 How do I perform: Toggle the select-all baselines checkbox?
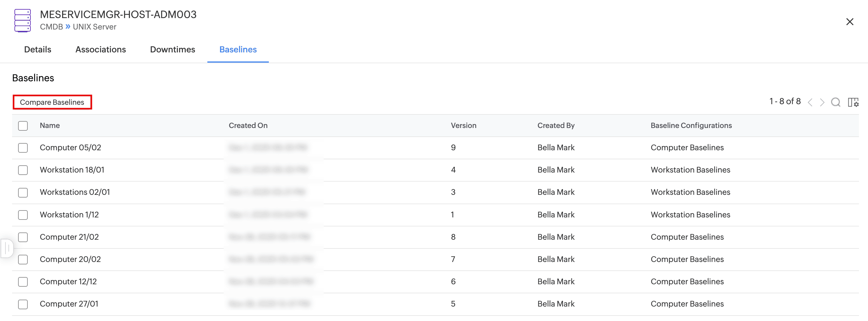[x=23, y=126]
